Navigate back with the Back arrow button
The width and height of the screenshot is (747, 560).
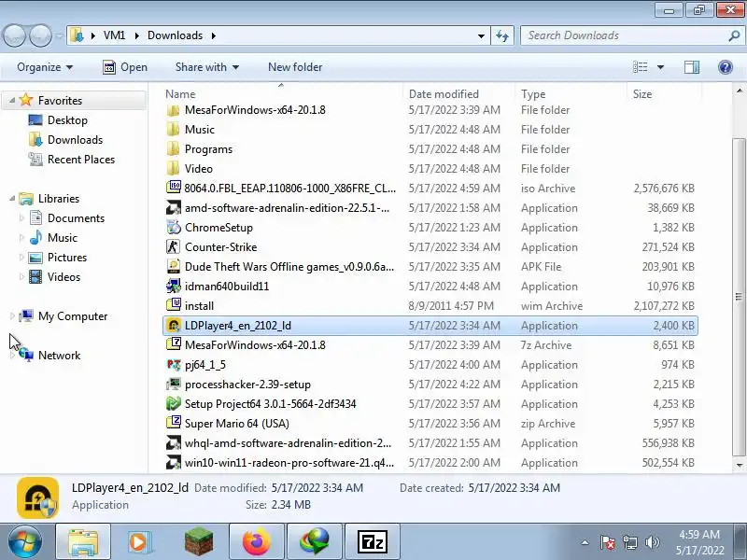tap(15, 35)
